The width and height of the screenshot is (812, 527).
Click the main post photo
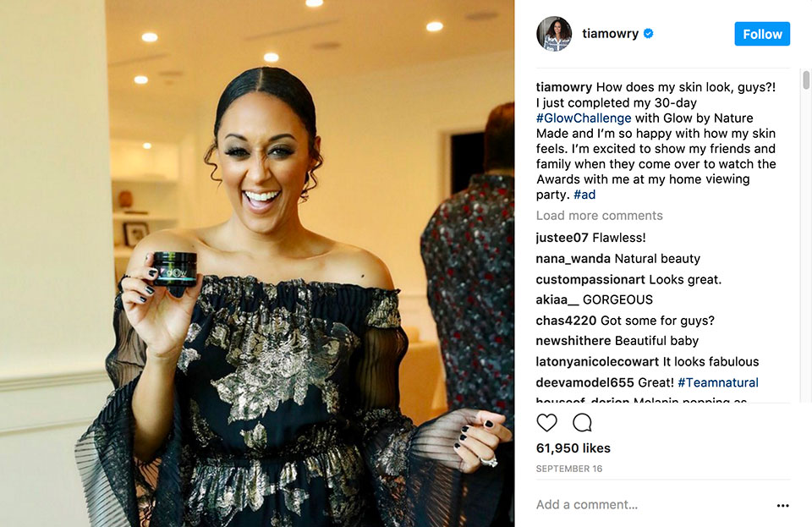pyautogui.click(x=257, y=264)
